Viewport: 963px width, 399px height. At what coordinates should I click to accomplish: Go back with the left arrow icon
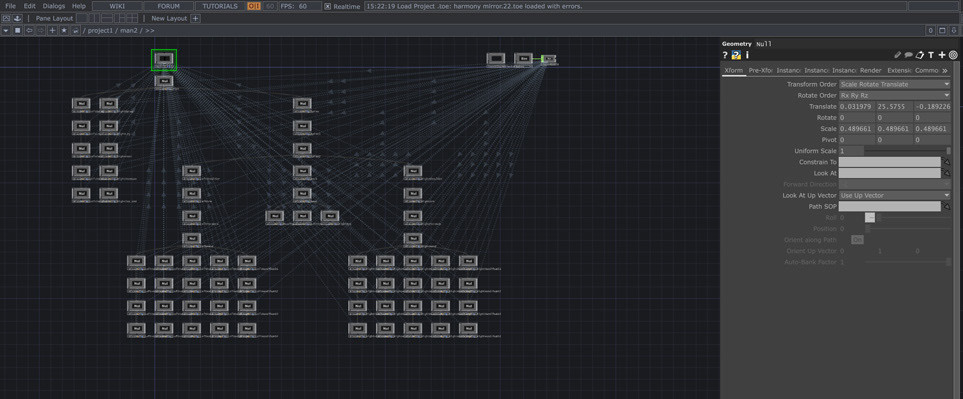tap(29, 30)
